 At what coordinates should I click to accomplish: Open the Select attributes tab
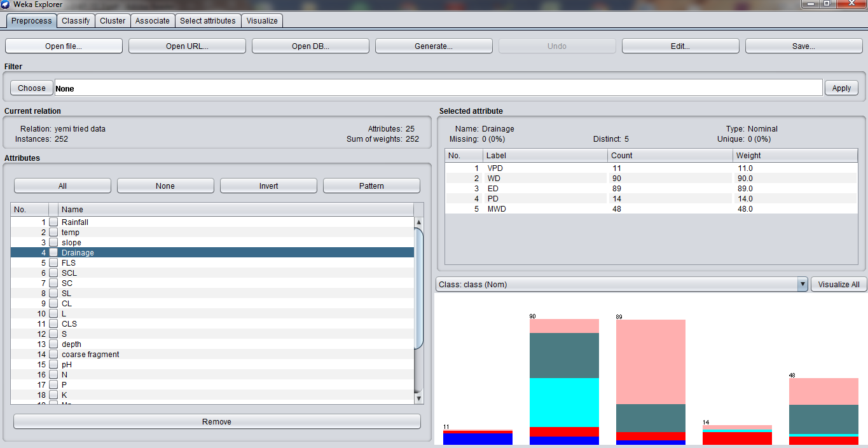[x=207, y=21]
